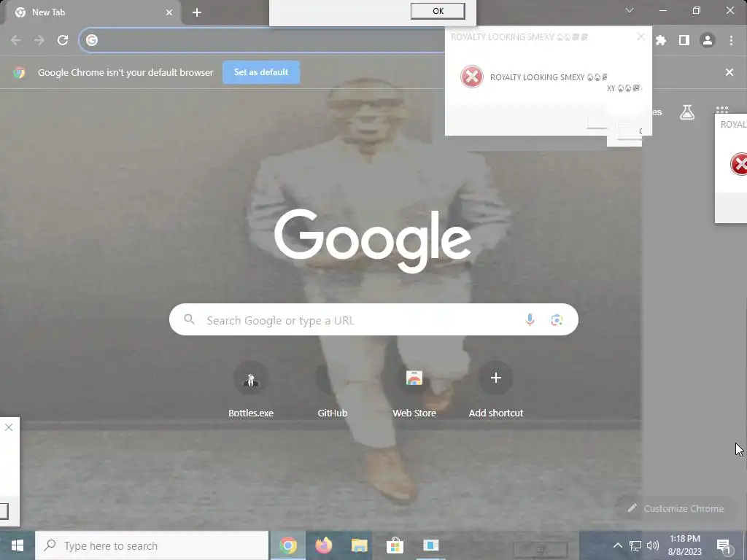Reload the page with the refresh icon
Image resolution: width=747 pixels, height=560 pixels.
[x=63, y=41]
